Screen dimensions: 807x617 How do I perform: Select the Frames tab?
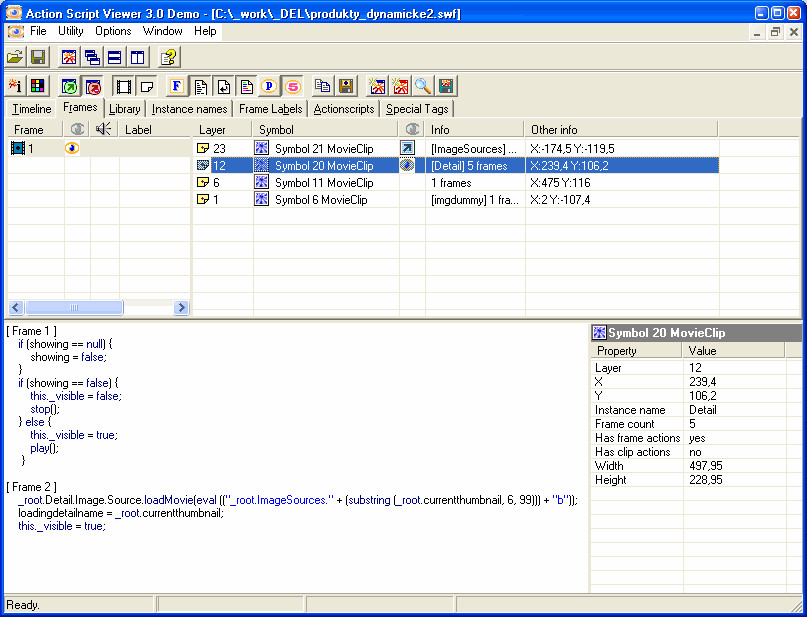pyautogui.click(x=80, y=108)
